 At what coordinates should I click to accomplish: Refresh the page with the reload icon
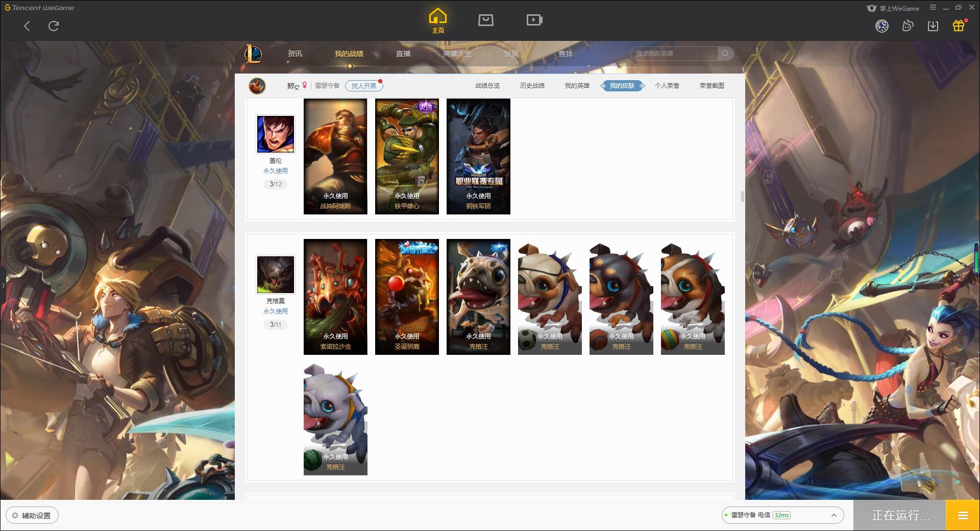[54, 26]
